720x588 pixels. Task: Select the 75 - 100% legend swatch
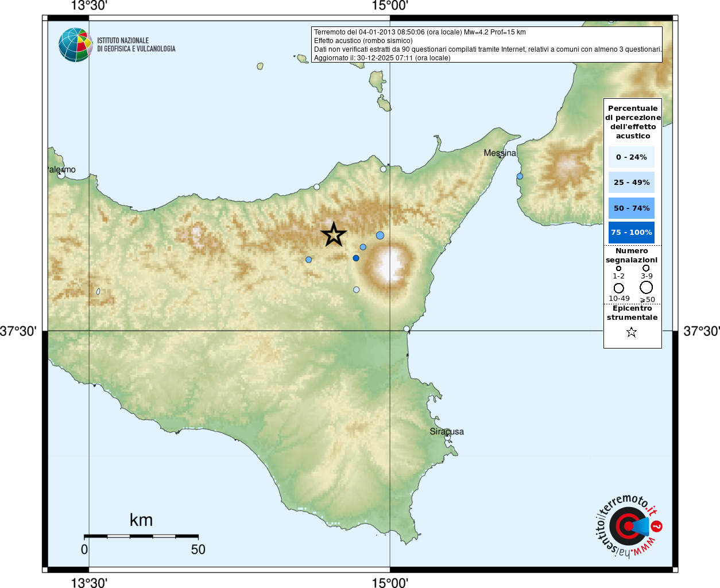(632, 233)
